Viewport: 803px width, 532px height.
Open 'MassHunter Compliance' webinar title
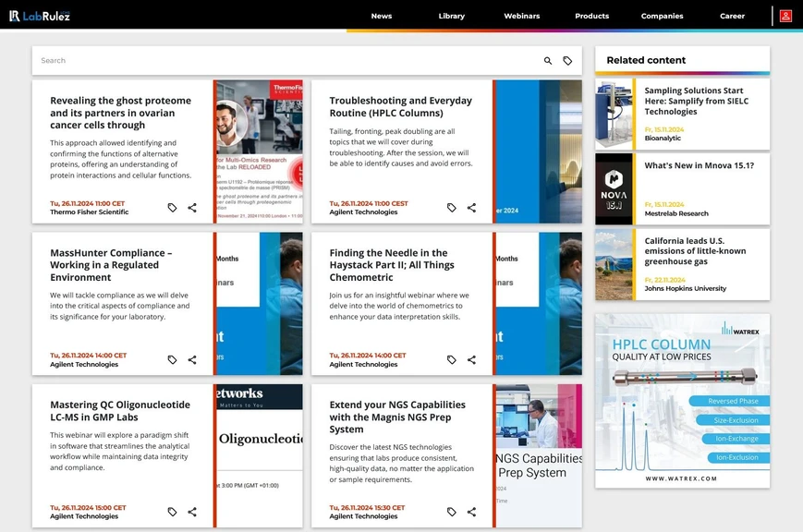(111, 265)
